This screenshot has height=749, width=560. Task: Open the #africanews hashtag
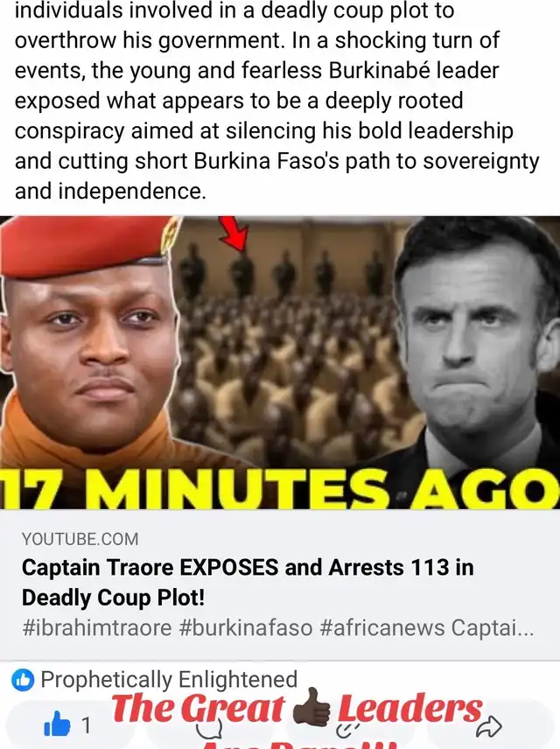point(381,627)
